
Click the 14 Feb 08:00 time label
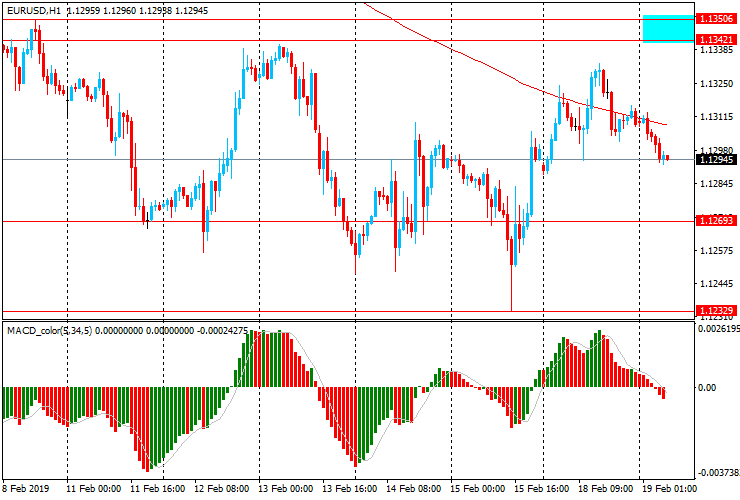[x=414, y=488]
